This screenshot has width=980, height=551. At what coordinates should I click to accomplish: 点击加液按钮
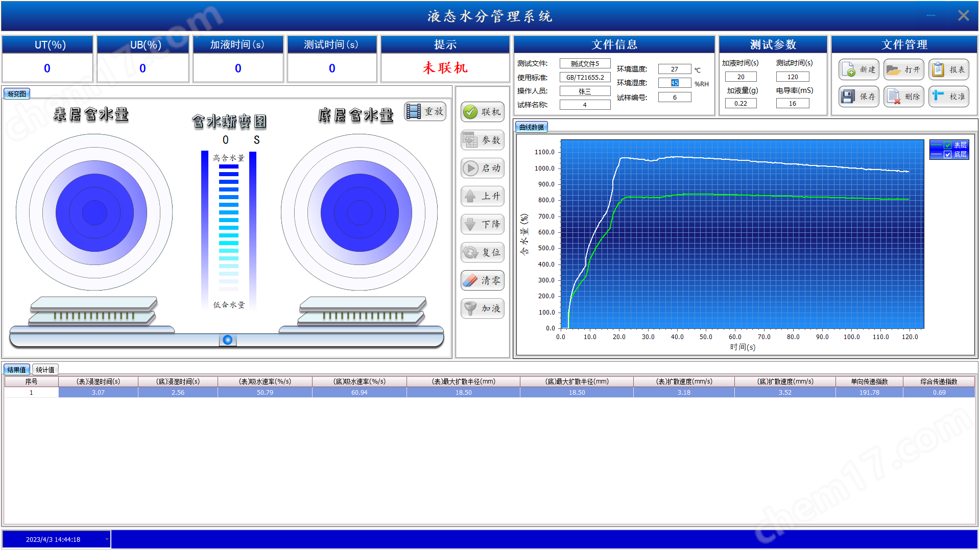482,308
